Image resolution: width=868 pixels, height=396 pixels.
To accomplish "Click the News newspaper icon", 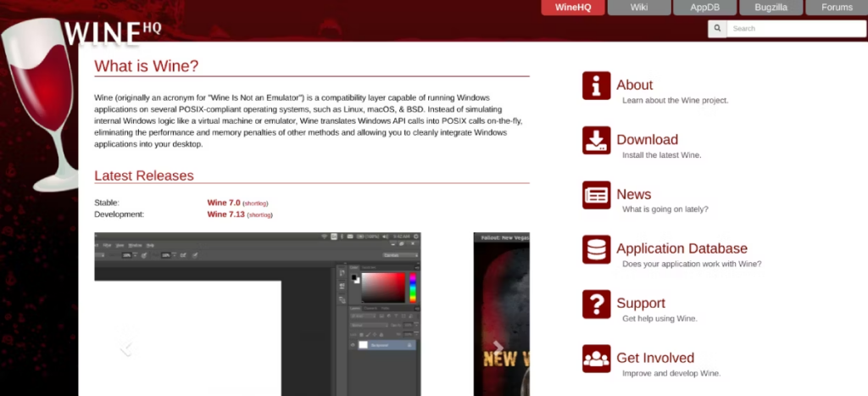I will click(x=596, y=195).
